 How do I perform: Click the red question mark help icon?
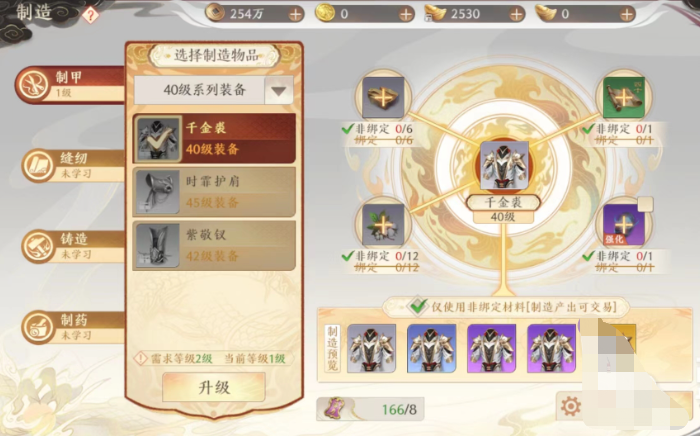click(91, 16)
